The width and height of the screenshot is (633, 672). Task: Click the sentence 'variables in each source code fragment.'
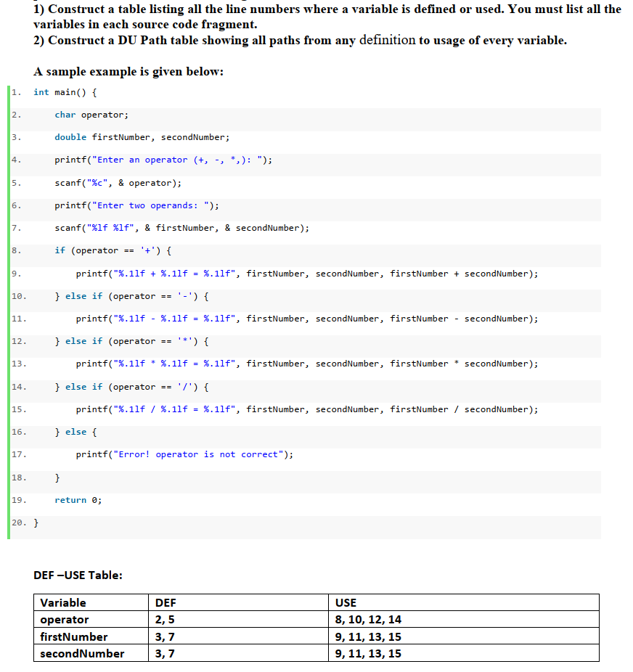coord(145,25)
